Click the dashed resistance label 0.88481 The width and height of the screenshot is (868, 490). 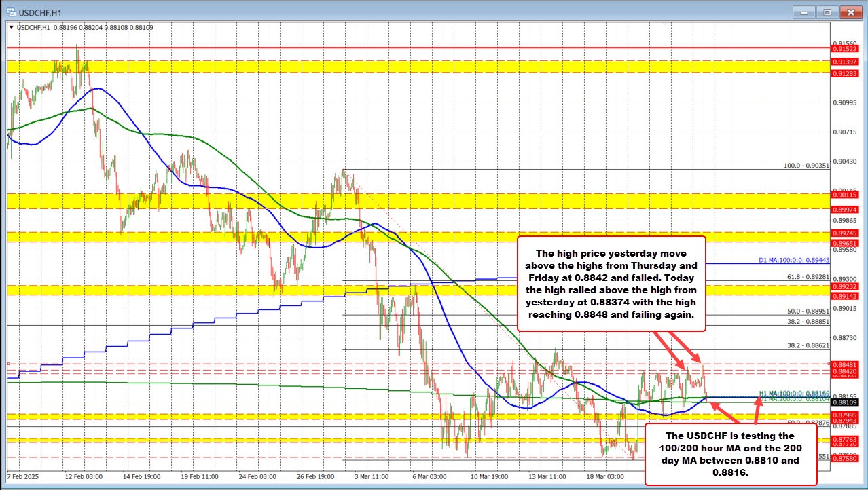[845, 364]
